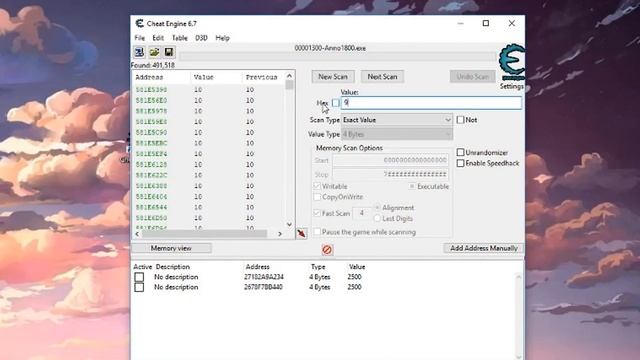
Task: Click the scan progress bar
Action: 338,57
